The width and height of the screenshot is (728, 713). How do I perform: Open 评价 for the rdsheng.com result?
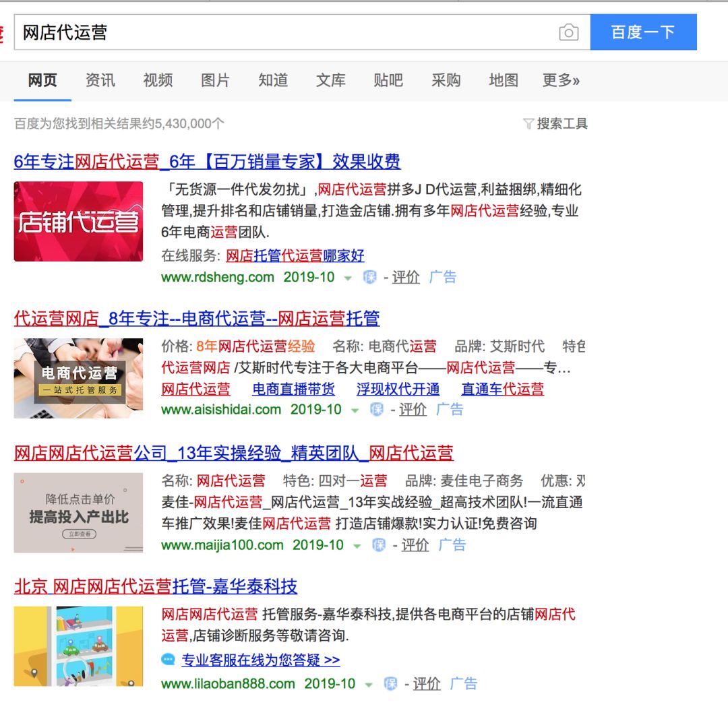(406, 277)
